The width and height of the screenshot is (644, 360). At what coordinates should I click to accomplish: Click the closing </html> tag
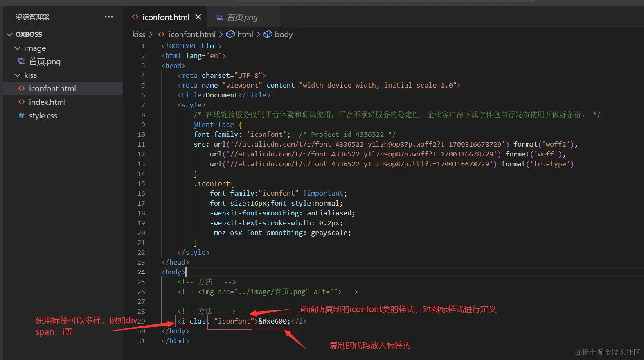pos(175,341)
